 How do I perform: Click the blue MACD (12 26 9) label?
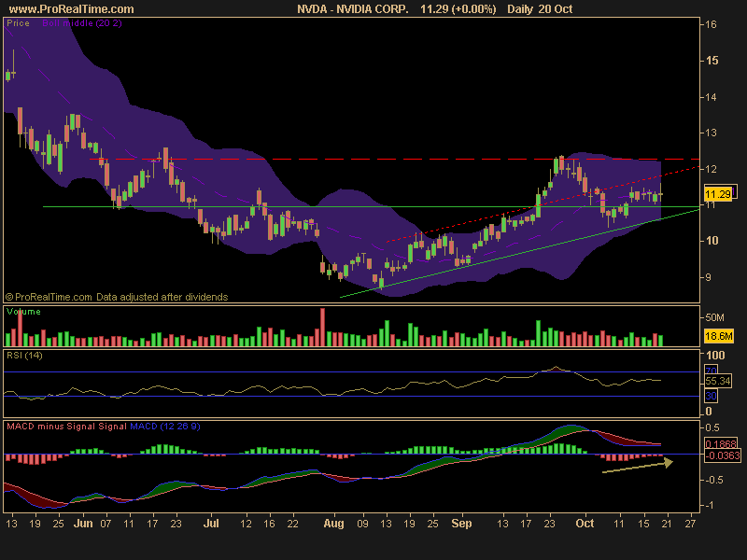pos(165,427)
